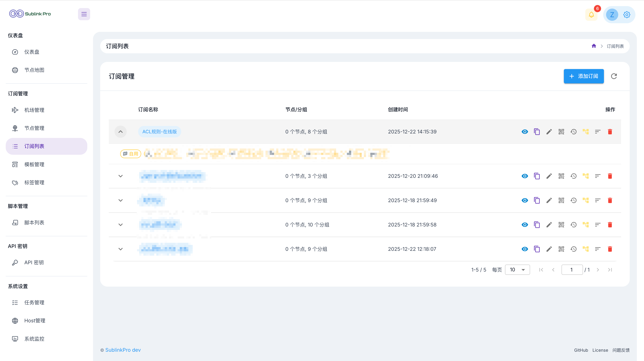Toggle sidebar with the hamburger menu button
Viewport: 644px width, 361px height.
pyautogui.click(x=84, y=14)
